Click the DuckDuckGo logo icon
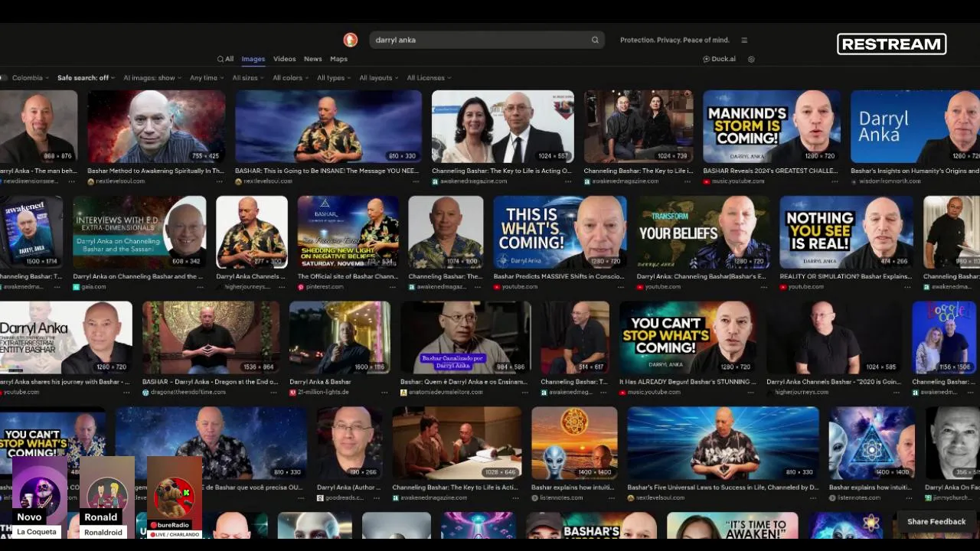Screen dimensions: 980x551 coord(350,40)
